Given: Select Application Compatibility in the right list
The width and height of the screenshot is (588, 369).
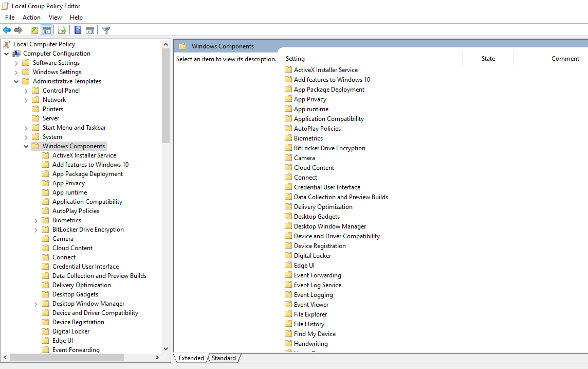Looking at the screenshot, I should pos(329,118).
